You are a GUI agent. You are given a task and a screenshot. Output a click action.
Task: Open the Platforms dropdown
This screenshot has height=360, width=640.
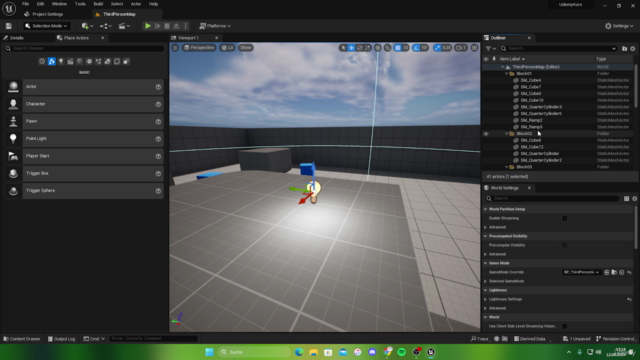coord(215,26)
